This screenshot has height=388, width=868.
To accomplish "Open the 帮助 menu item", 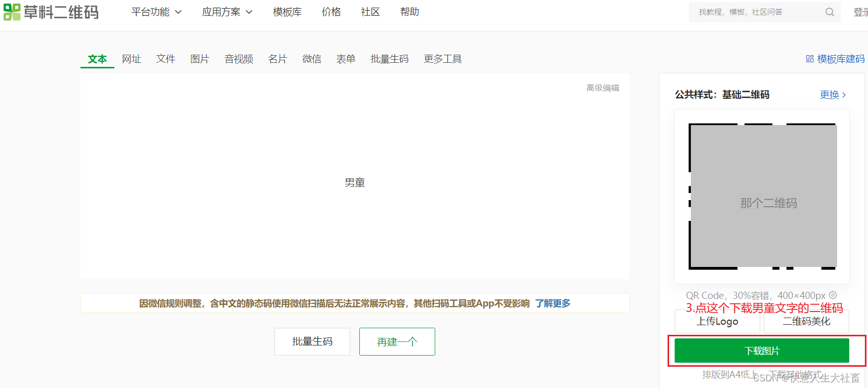I will pos(409,12).
